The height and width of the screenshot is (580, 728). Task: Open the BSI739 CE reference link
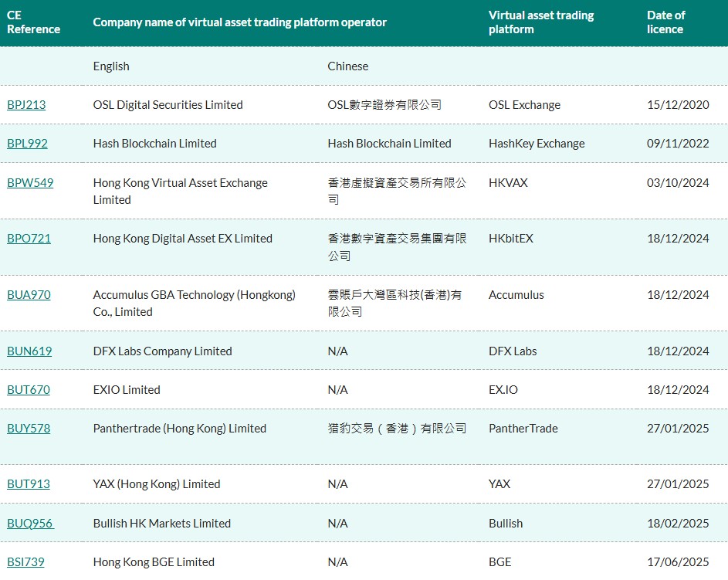pos(27,561)
